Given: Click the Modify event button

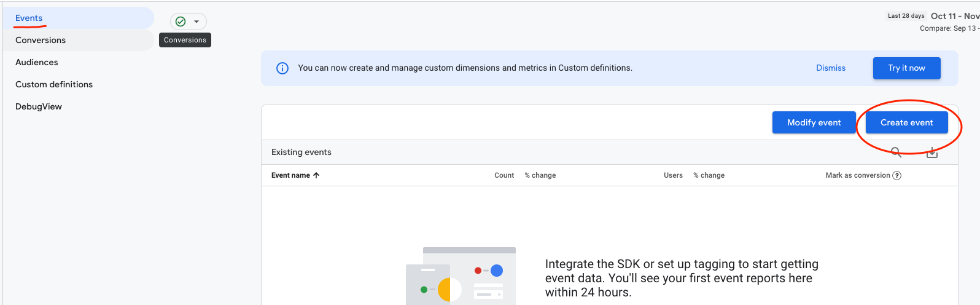Looking at the screenshot, I should point(814,122).
